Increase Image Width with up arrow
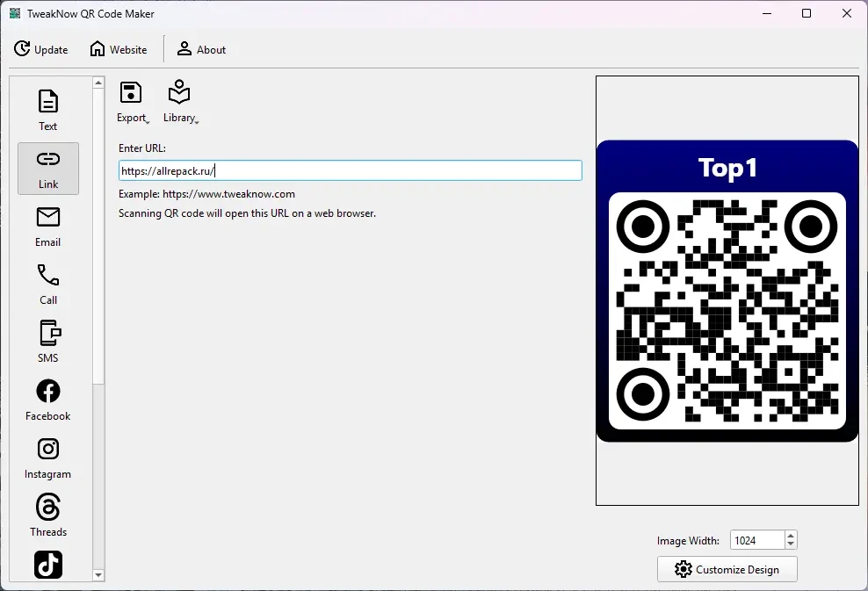 791,536
